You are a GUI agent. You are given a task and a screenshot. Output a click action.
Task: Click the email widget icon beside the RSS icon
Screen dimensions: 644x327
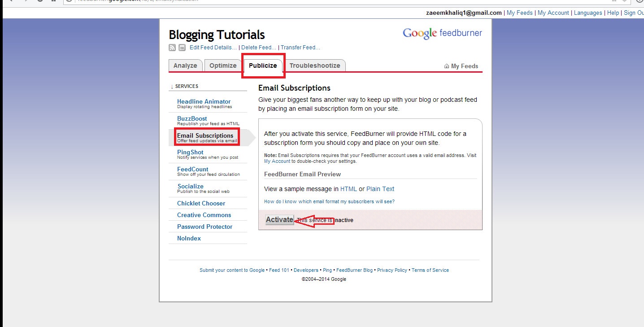pos(181,47)
